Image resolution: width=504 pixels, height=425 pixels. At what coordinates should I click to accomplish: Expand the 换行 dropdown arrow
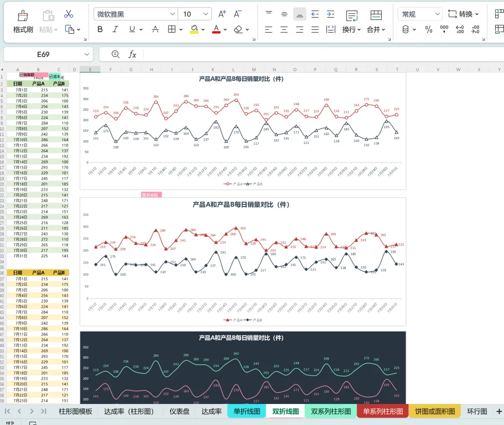[x=359, y=29]
